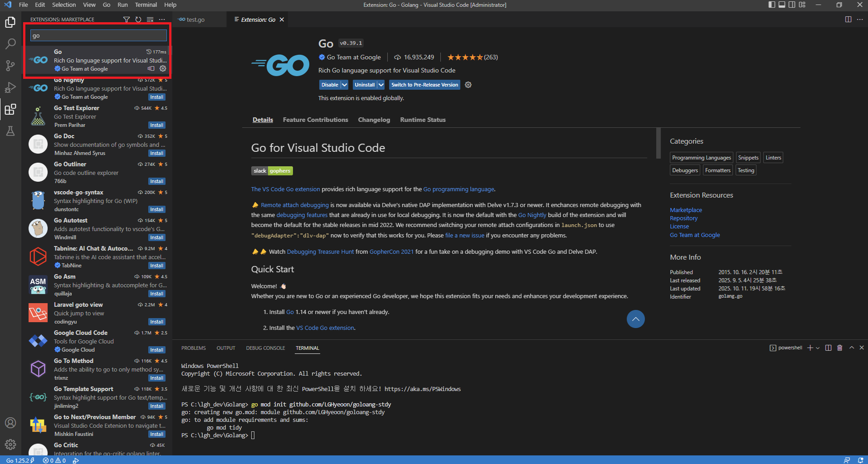Open the Runtime Status tab
This screenshot has height=464, width=868.
point(423,120)
